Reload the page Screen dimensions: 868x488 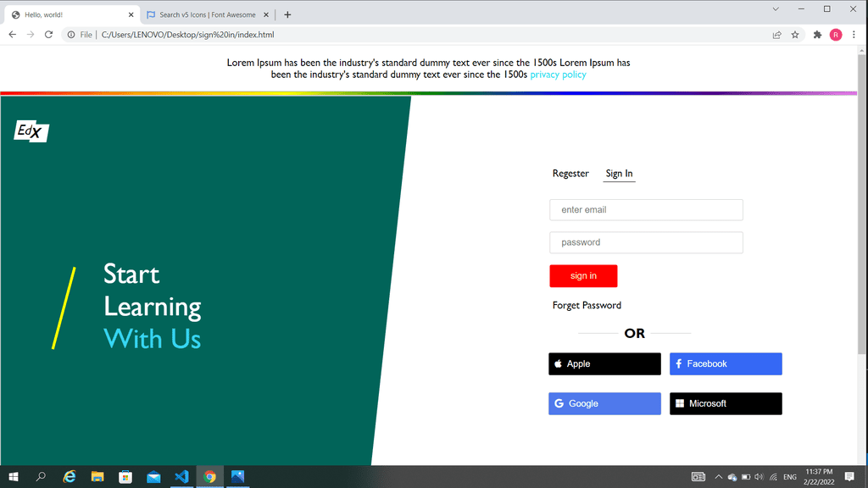pos(48,34)
